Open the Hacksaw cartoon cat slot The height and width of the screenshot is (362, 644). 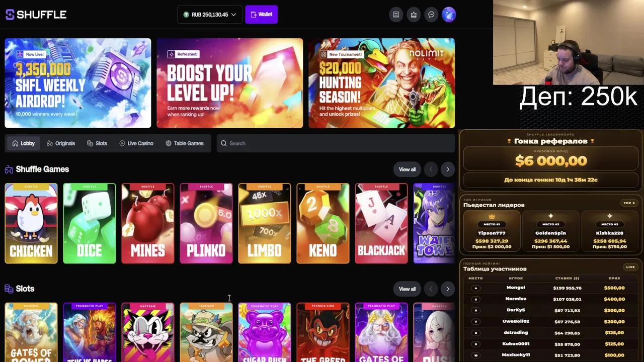coord(148,332)
